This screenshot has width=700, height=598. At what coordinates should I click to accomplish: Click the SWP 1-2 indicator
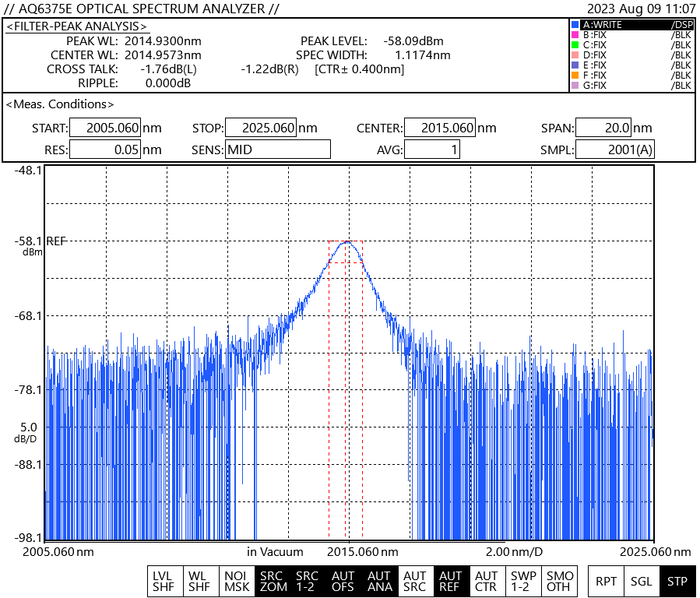tap(522, 581)
